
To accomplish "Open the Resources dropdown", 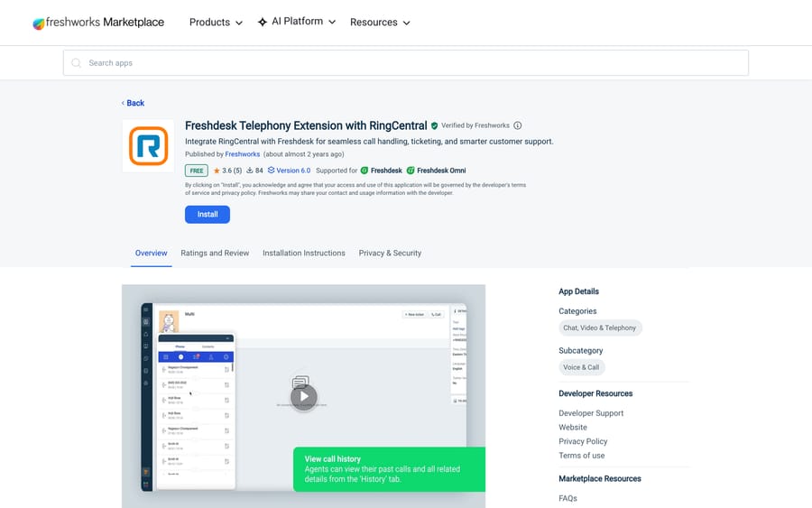I will click(380, 23).
